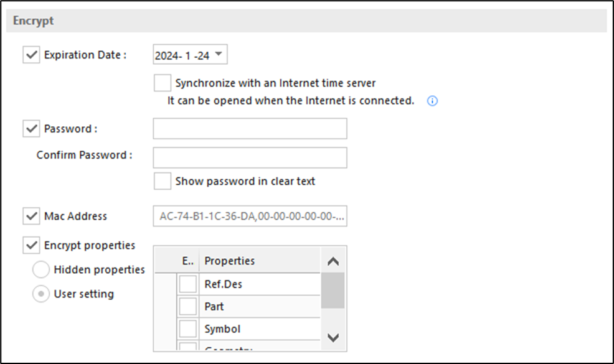Open the expiration date dropdown arrow
The height and width of the screenshot is (364, 614).
(219, 54)
